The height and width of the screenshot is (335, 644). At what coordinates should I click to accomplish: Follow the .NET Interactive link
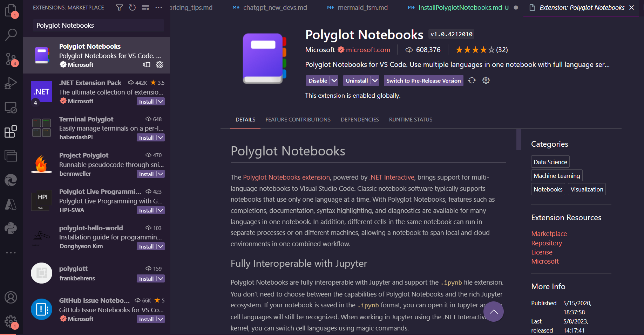click(x=392, y=177)
